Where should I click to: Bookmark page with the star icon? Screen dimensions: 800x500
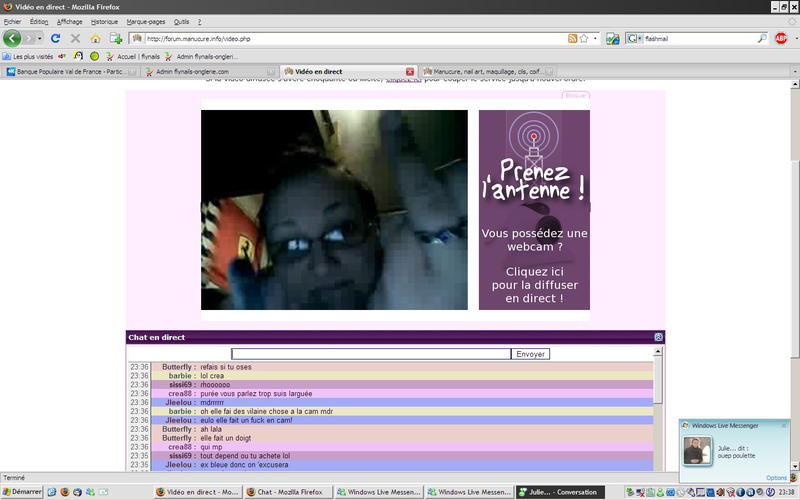click(x=584, y=38)
